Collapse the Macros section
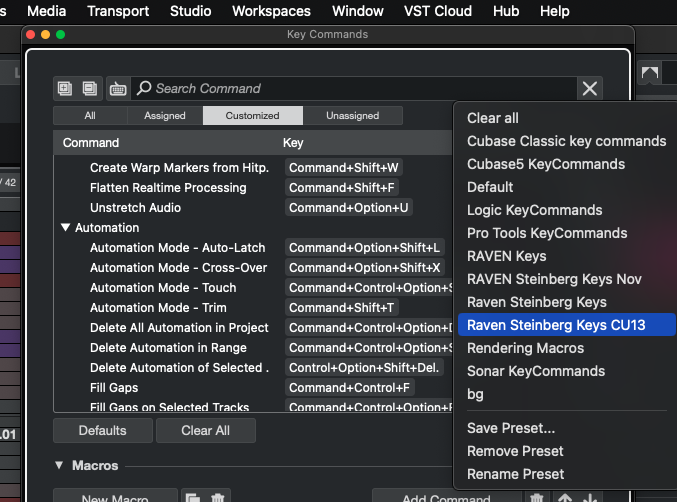The height and width of the screenshot is (502, 677). pyautogui.click(x=59, y=465)
